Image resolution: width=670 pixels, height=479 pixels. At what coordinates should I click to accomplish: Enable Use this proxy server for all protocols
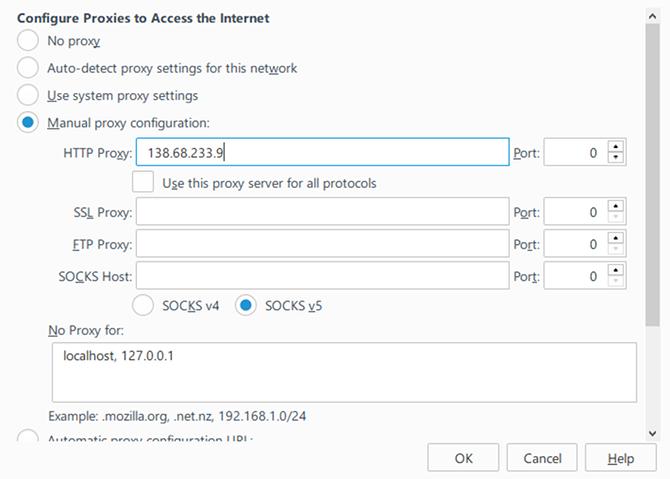point(144,183)
